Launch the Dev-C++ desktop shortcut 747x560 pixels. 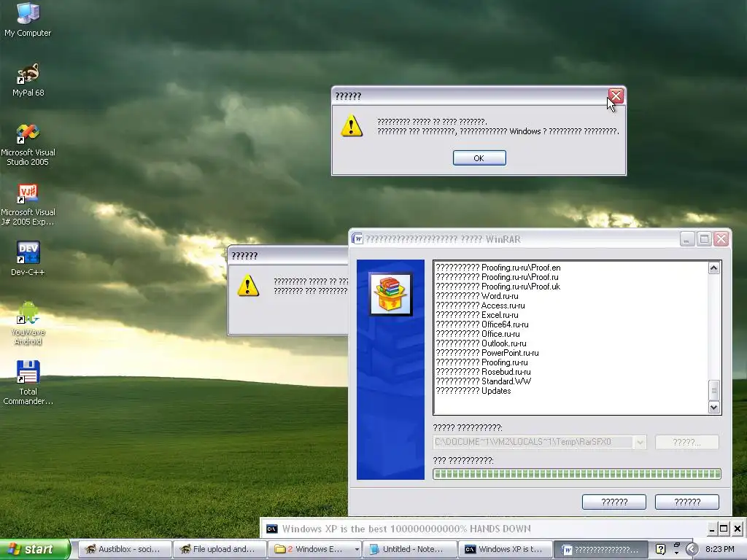tap(28, 259)
